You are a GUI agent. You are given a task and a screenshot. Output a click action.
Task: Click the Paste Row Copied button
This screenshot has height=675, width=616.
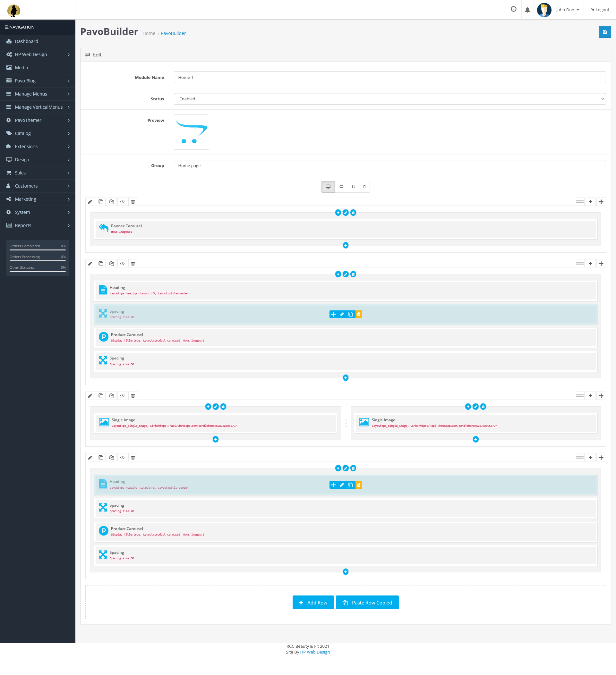tap(367, 602)
